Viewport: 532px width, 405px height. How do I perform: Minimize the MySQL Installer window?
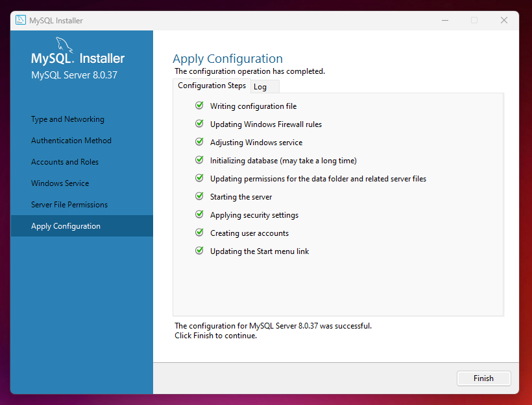[445, 20]
